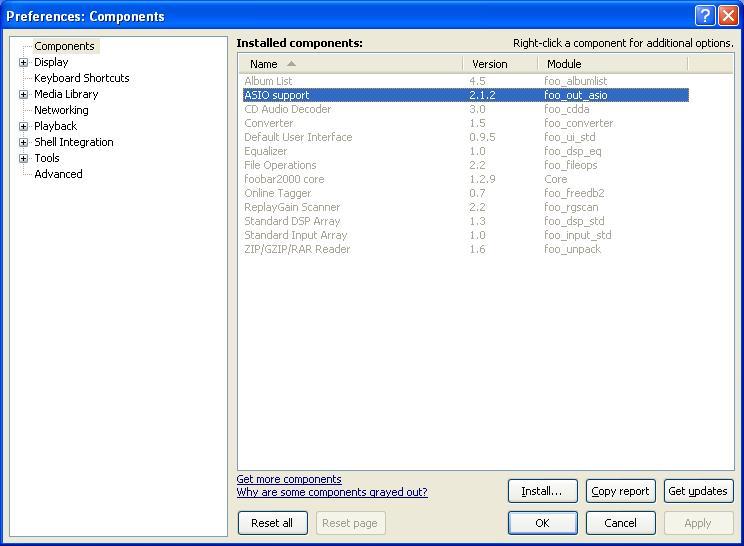Select Tools in the preferences tree
Image resolution: width=744 pixels, height=546 pixels.
click(46, 158)
